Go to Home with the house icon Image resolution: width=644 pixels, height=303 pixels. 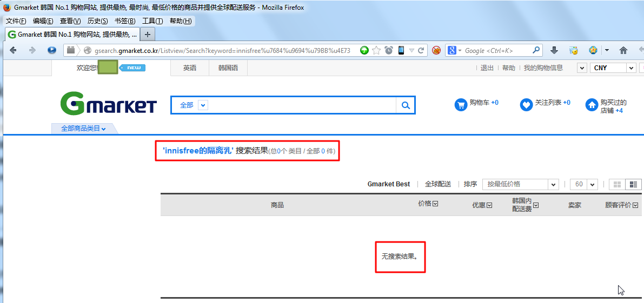(623, 50)
